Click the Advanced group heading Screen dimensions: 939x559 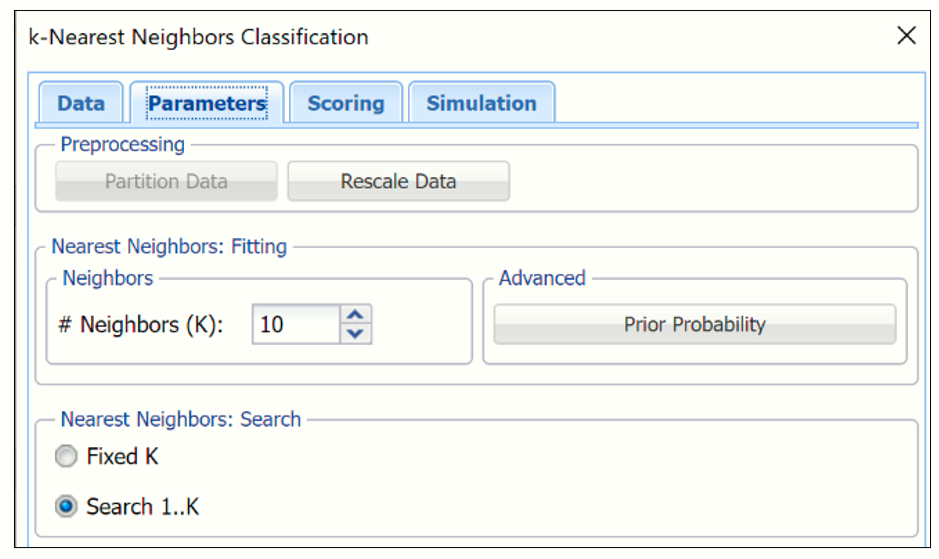click(542, 279)
